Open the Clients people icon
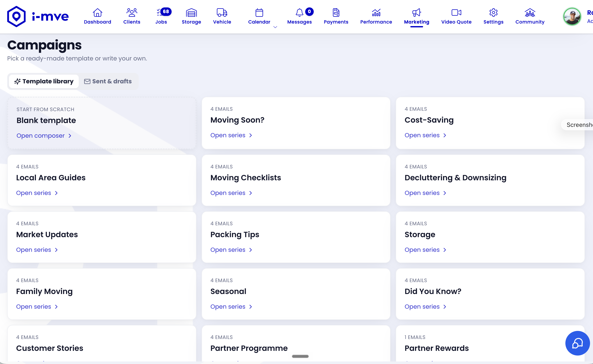The image size is (593, 364). pyautogui.click(x=132, y=13)
